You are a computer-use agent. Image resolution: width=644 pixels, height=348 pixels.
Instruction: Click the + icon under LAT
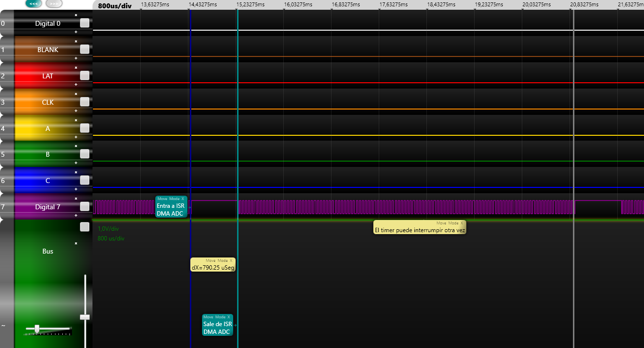click(x=76, y=84)
